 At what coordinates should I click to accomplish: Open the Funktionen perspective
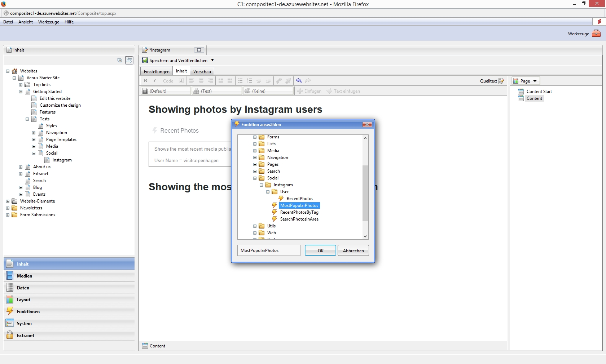click(28, 311)
